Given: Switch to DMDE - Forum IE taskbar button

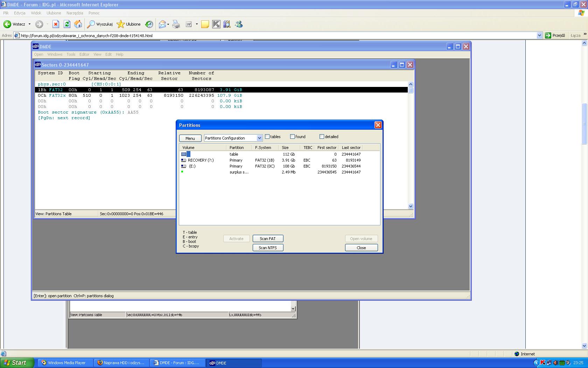Looking at the screenshot, I should [178, 363].
